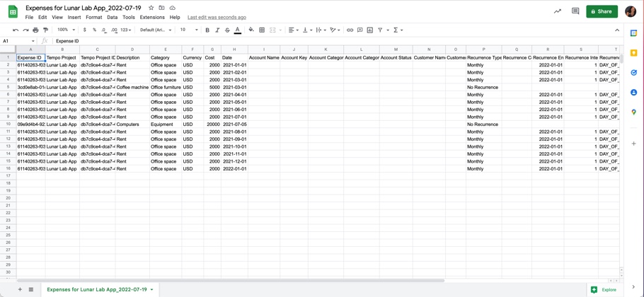Open comment history icon
The width and height of the screenshot is (644, 297).
575,11
